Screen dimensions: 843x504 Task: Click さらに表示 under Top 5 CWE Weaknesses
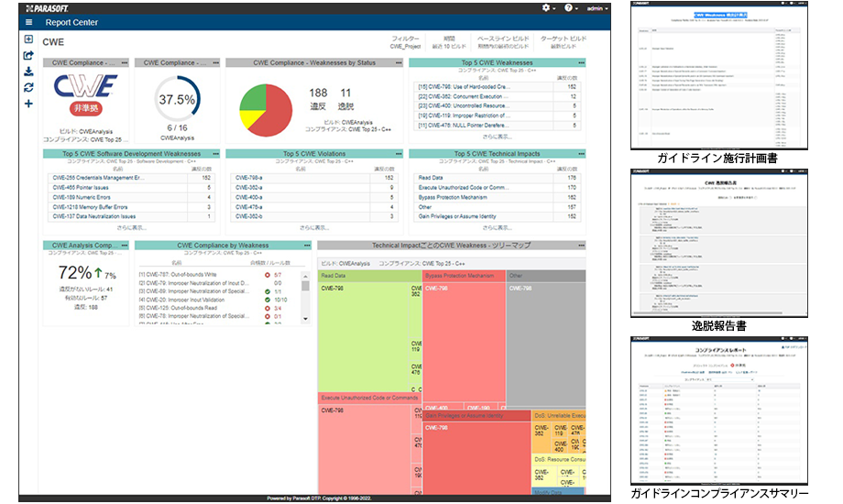click(x=497, y=137)
